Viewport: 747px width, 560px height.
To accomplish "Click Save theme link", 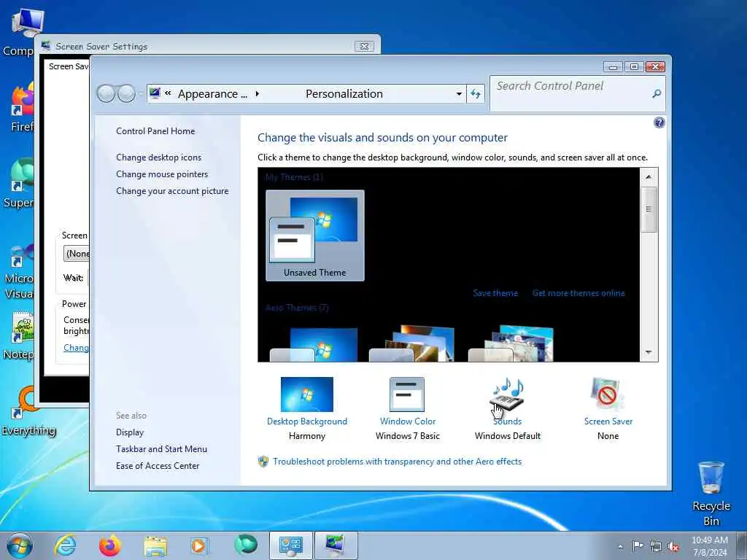I will [x=495, y=293].
